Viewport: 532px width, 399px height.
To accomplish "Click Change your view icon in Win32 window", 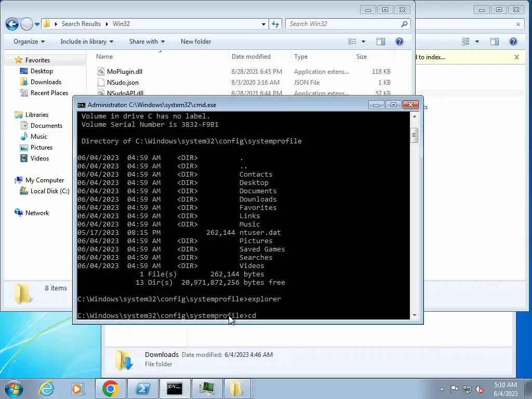I will pyautogui.click(x=352, y=42).
